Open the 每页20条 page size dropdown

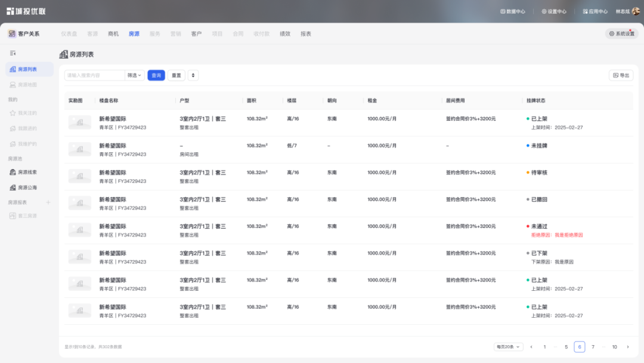click(508, 347)
